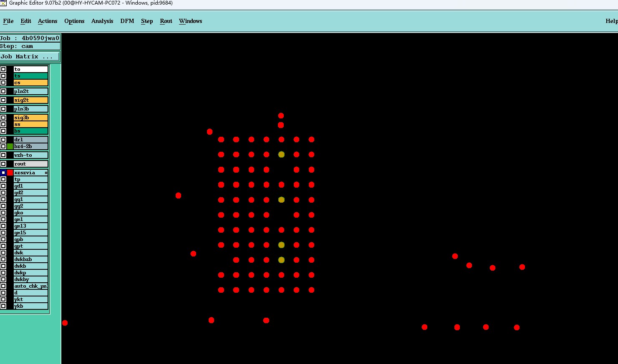The image size is (618, 364).
Task: Click the Job Matrix ... button
Action: click(x=30, y=56)
